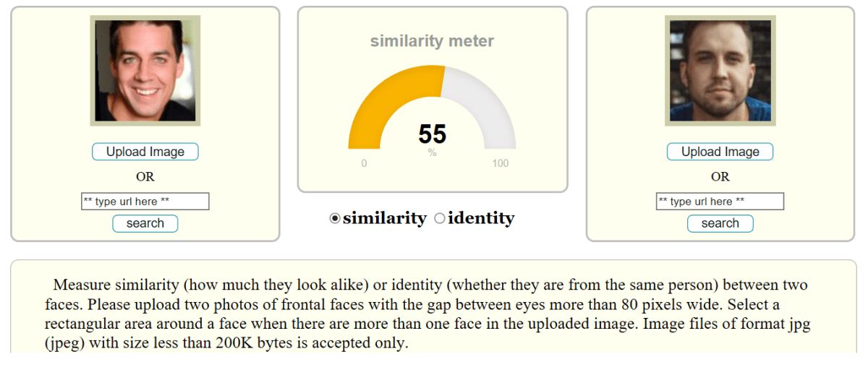The width and height of the screenshot is (868, 388).
Task: Click the percent symbol under the score
Action: (x=432, y=153)
